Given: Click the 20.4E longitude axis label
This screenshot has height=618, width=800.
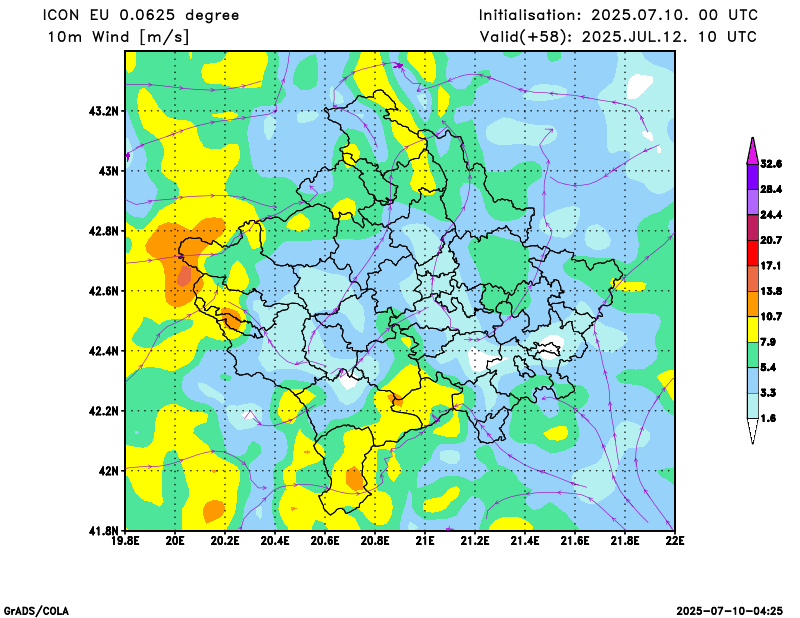Looking at the screenshot, I should (x=275, y=540).
